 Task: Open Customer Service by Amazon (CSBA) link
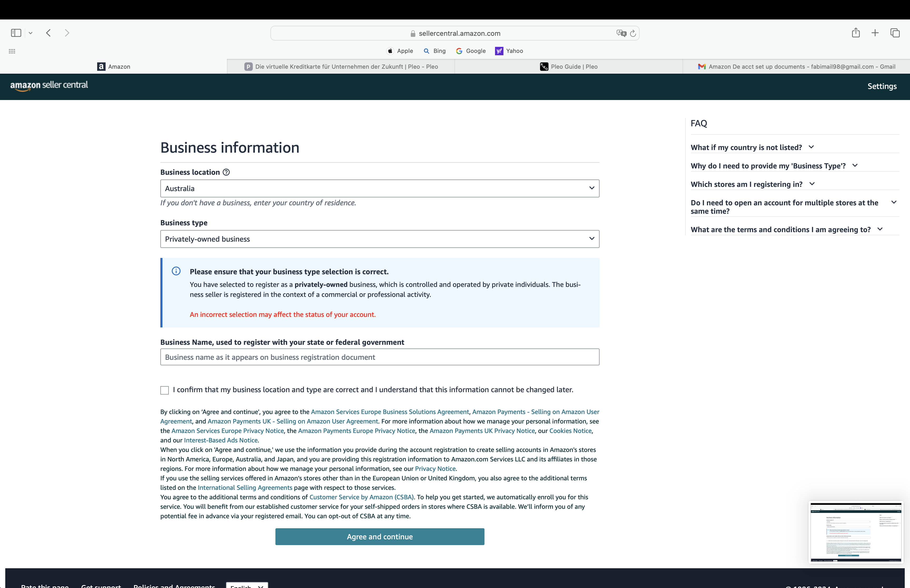(362, 497)
